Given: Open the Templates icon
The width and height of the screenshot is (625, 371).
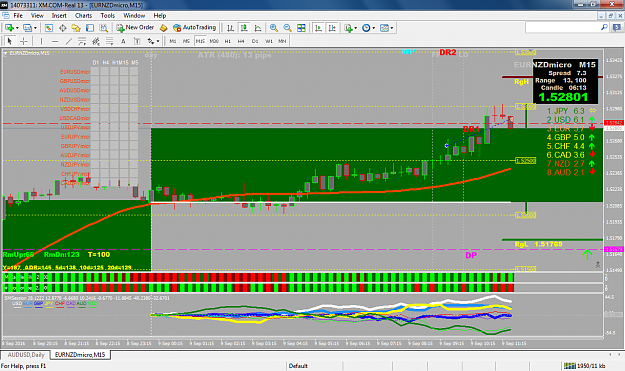Looking at the screenshot, I should pos(384,28).
